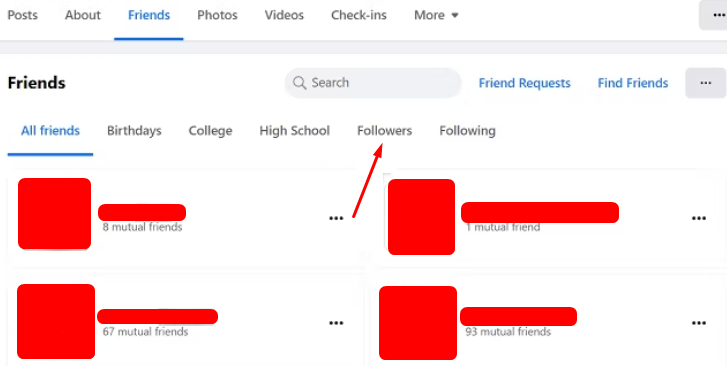Select the College friends tab
The height and width of the screenshot is (384, 727).
(x=210, y=131)
